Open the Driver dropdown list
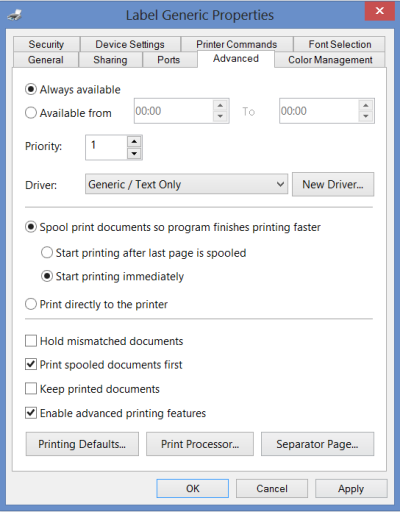Viewport: 400px width, 512px height. [x=186, y=184]
